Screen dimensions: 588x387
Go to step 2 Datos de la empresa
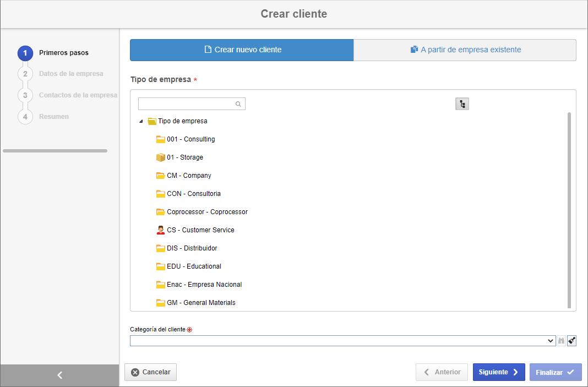pos(61,74)
